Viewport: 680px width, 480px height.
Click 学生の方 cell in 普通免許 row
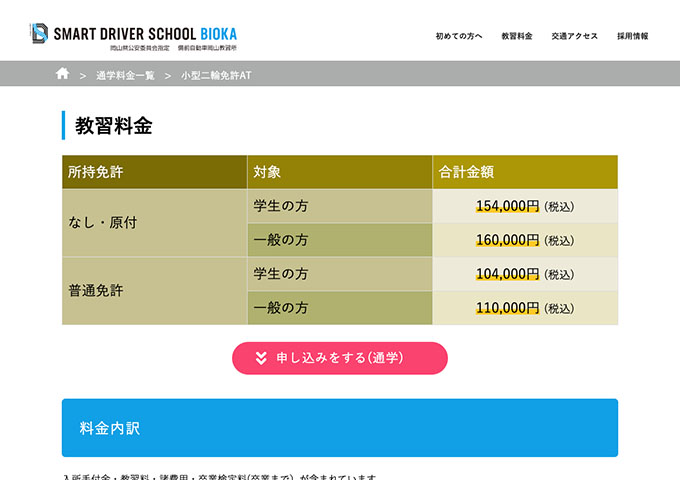[x=340, y=274]
